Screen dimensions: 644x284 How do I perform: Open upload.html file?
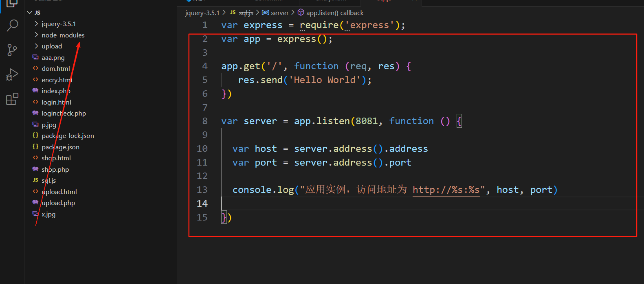[x=59, y=192]
